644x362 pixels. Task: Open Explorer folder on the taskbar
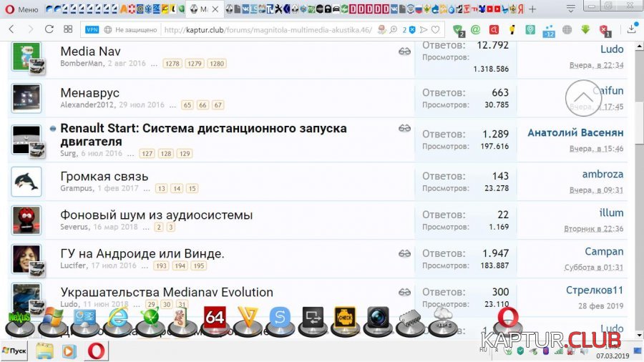click(x=44, y=351)
